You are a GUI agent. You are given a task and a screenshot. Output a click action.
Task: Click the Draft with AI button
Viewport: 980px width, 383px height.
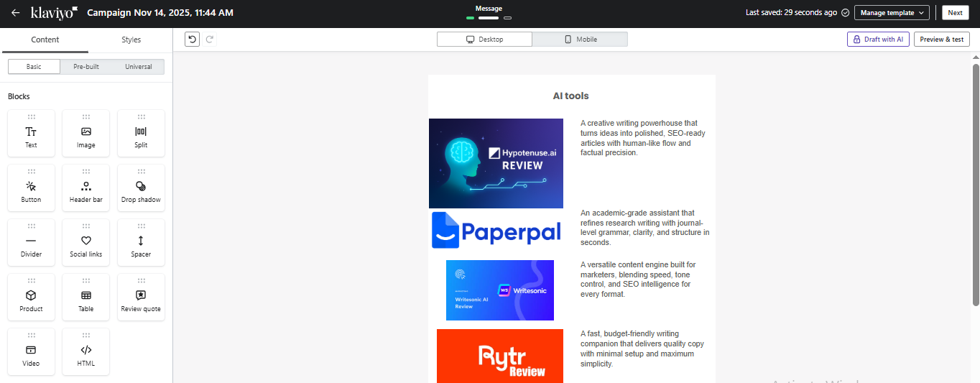(878, 40)
